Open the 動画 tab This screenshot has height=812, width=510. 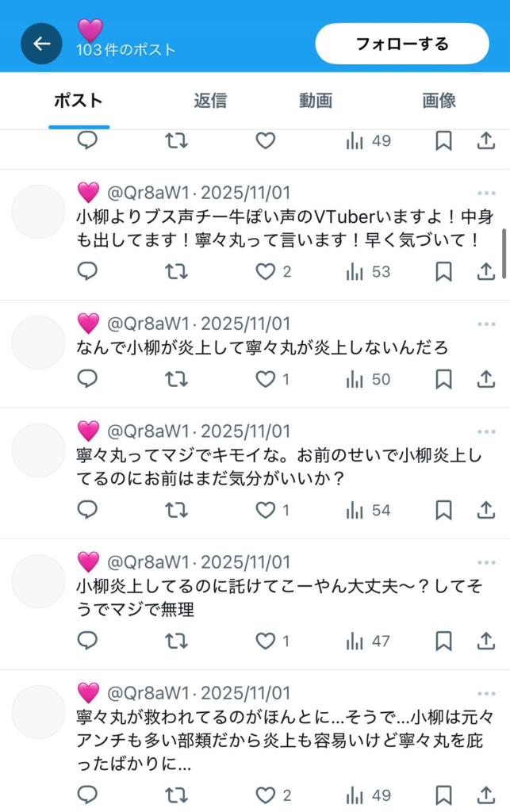[316, 101]
